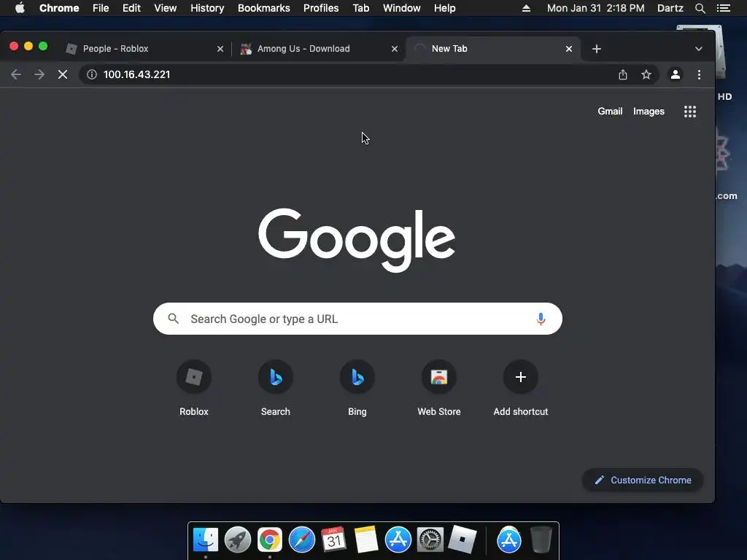Share this page icon

click(x=623, y=75)
